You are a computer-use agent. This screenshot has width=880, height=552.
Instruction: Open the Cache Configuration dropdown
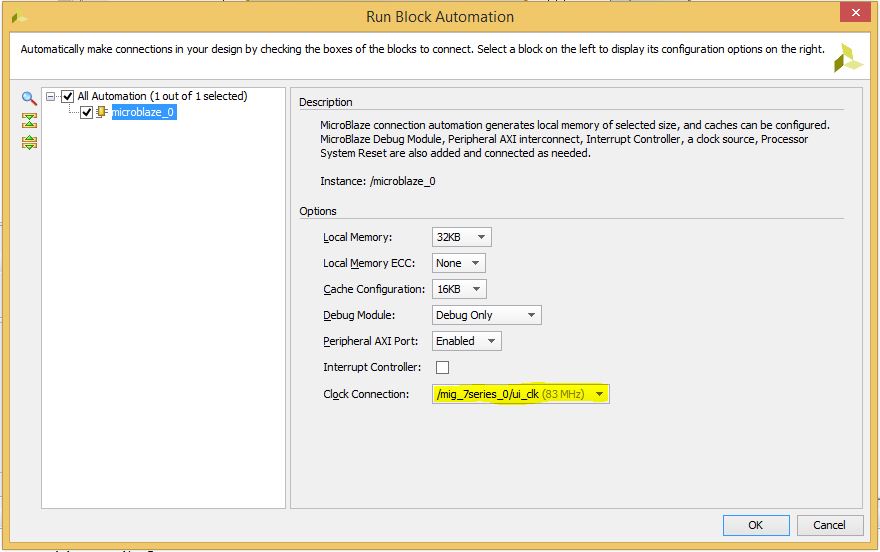pos(459,289)
